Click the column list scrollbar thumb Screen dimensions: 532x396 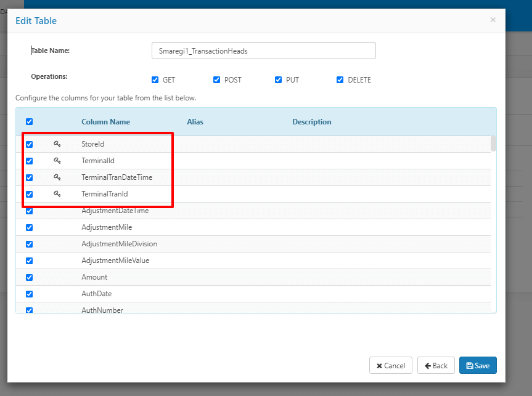[493, 143]
